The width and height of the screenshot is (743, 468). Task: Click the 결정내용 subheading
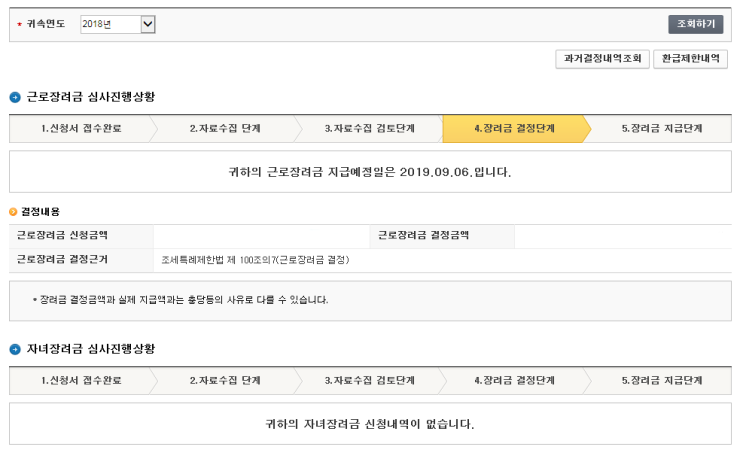coord(40,212)
